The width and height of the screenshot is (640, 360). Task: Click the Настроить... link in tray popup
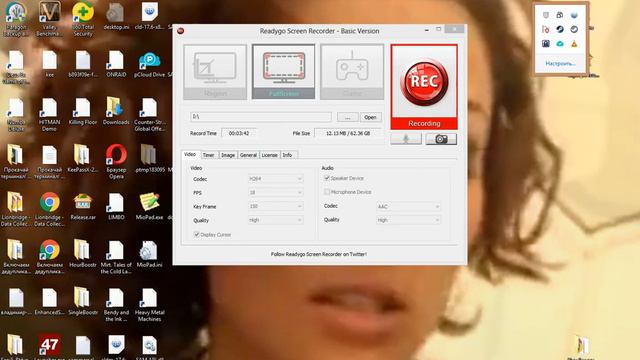[560, 63]
